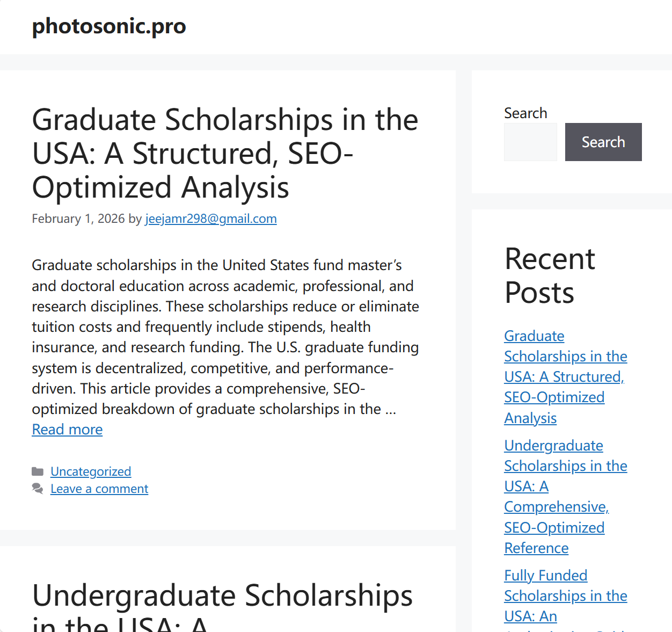Open the photosonic.pro site title
The height and width of the screenshot is (632, 672).
coord(109,26)
